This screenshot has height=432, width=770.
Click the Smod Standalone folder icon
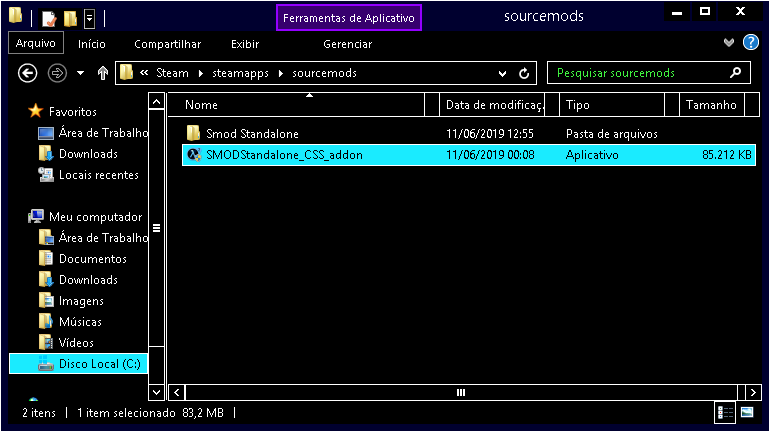(x=193, y=133)
